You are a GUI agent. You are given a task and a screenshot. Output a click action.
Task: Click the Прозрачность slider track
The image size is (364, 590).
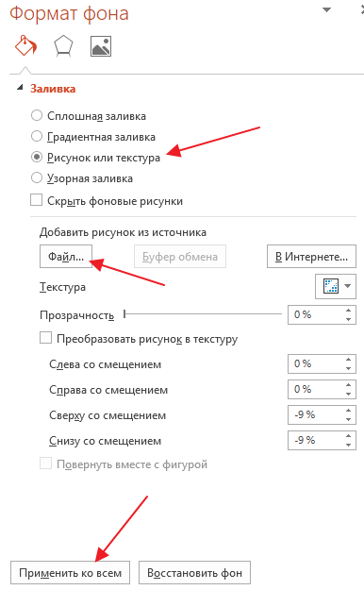pos(203,313)
